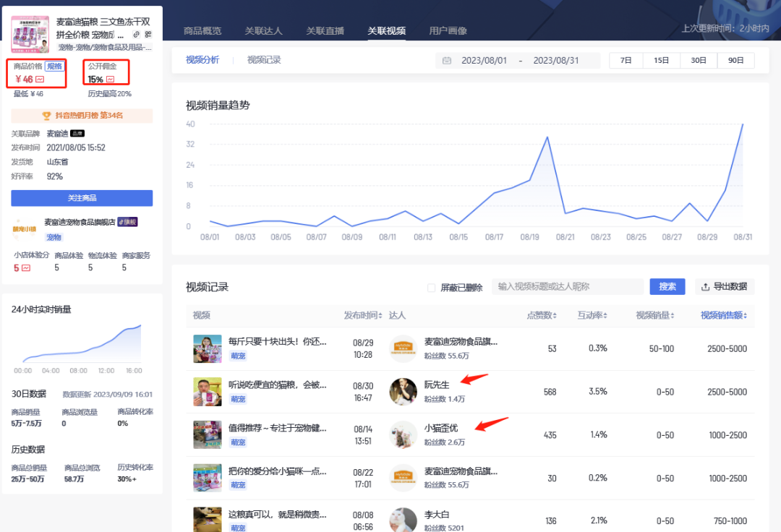Screen dimensions: 781x532
Task: Switch to the 视频分析 sub-tab
Action: 202,60
